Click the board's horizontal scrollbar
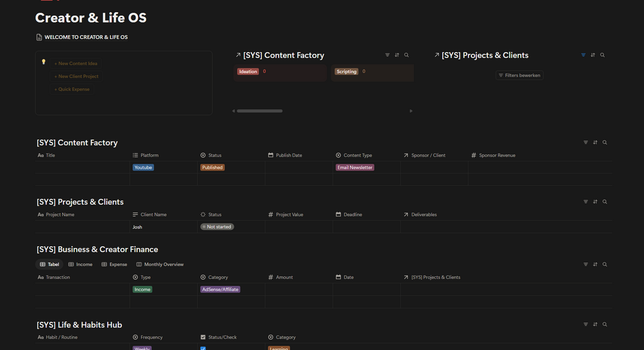 pyautogui.click(x=260, y=111)
